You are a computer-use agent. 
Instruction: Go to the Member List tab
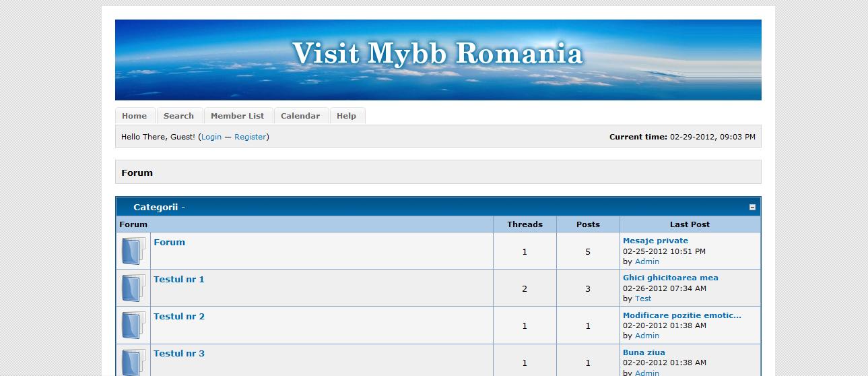(x=238, y=116)
